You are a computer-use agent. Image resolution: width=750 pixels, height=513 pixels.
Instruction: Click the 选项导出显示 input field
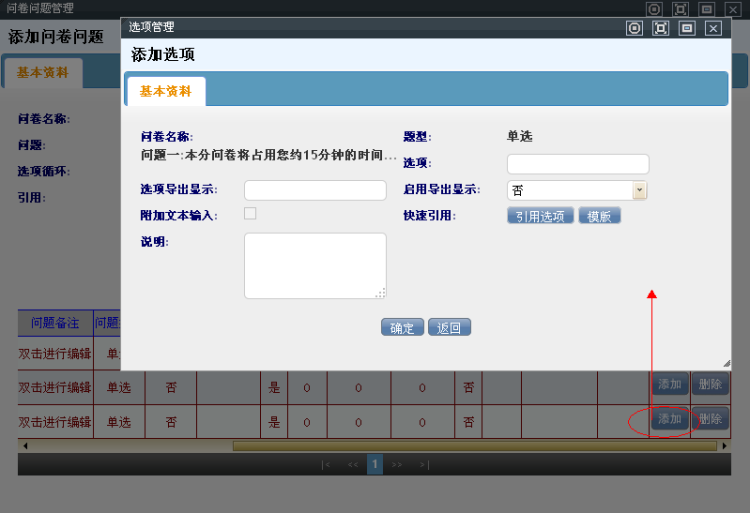pos(315,190)
